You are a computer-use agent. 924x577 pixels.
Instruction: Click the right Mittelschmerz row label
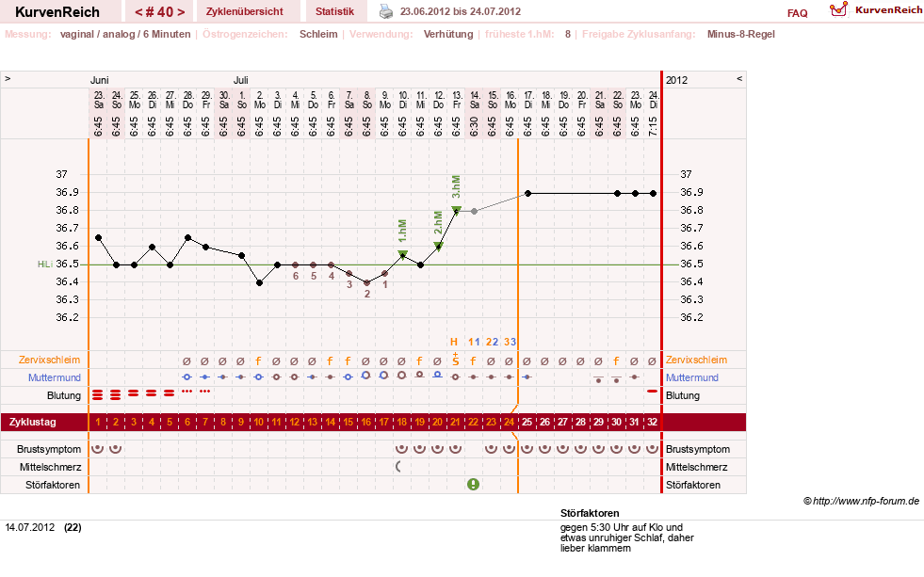click(x=697, y=468)
